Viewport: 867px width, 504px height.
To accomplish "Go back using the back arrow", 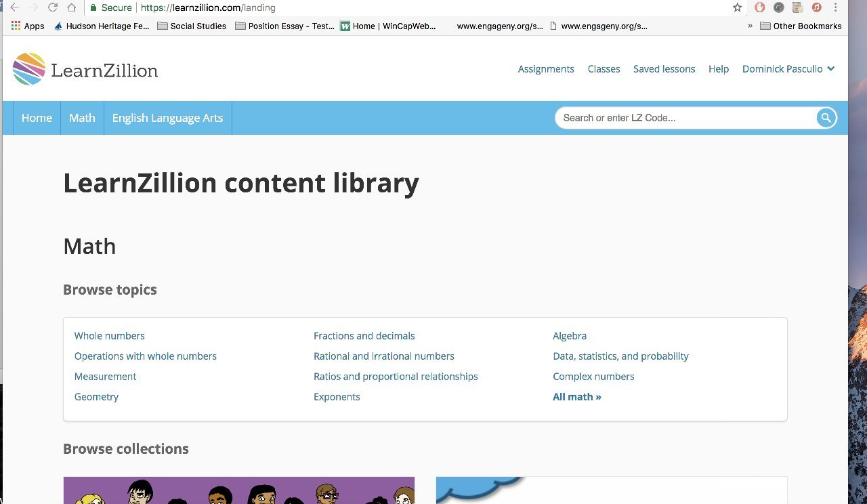I will pyautogui.click(x=15, y=7).
